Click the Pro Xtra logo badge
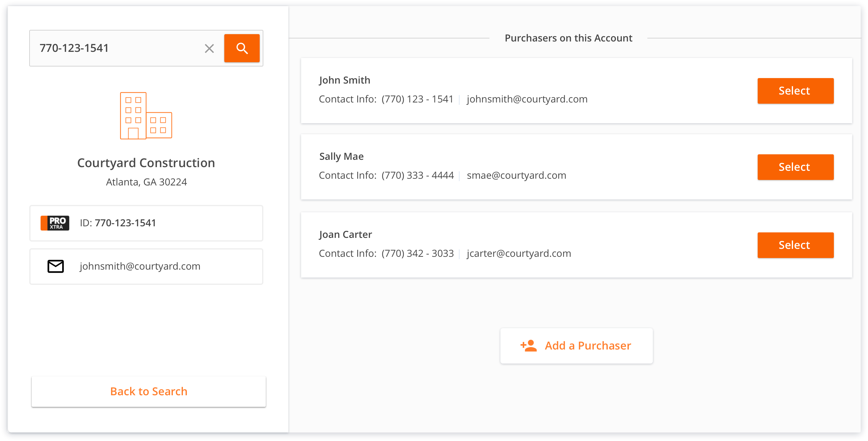868x441 pixels. pos(55,223)
